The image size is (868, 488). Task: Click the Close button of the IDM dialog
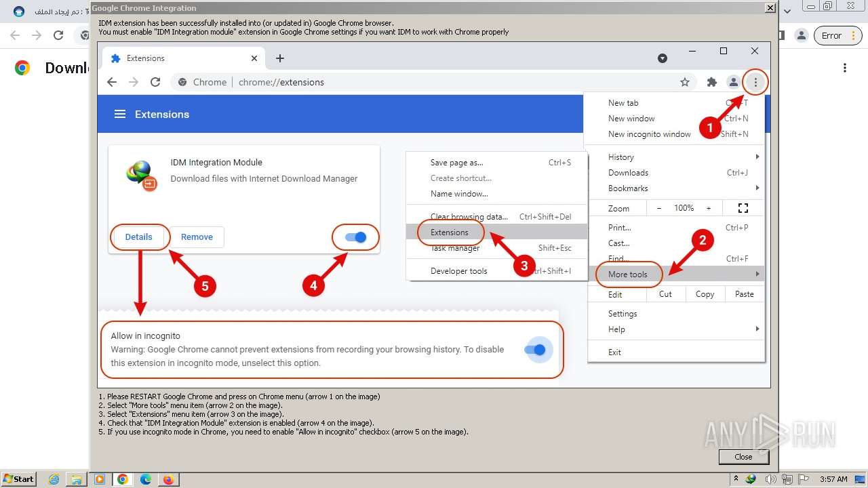tap(743, 457)
